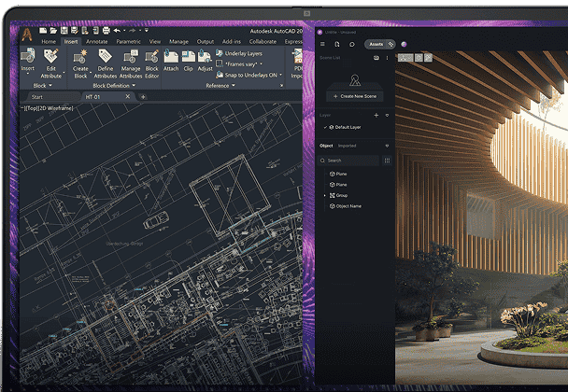Select the Object Name item in object list

click(x=346, y=206)
